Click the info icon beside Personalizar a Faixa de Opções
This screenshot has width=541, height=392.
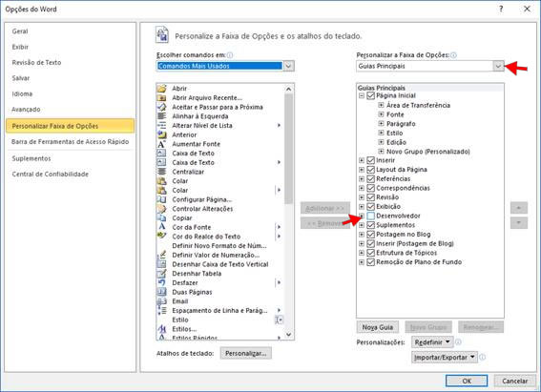[x=454, y=55]
